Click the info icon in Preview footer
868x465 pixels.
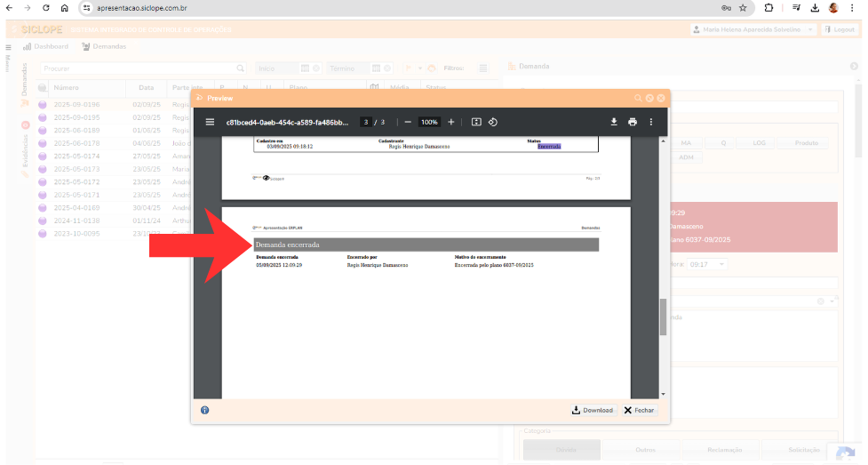click(204, 410)
